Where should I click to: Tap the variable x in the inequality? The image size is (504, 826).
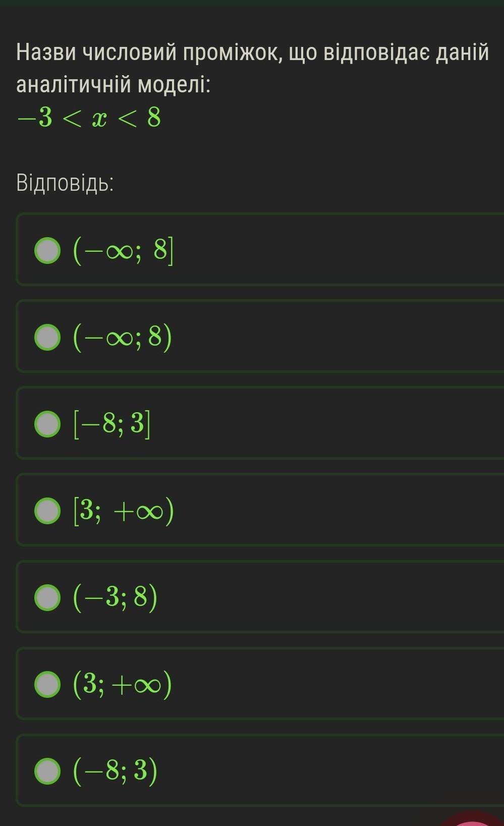coord(99,120)
